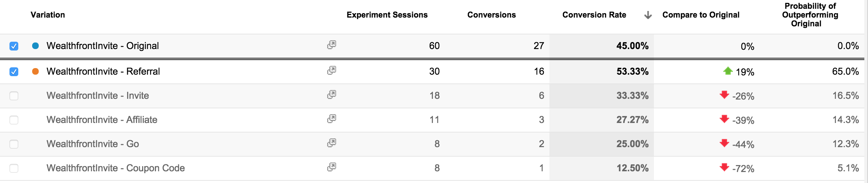Click the sort arrow next to Conversion Rate
868x183 pixels.
[648, 15]
